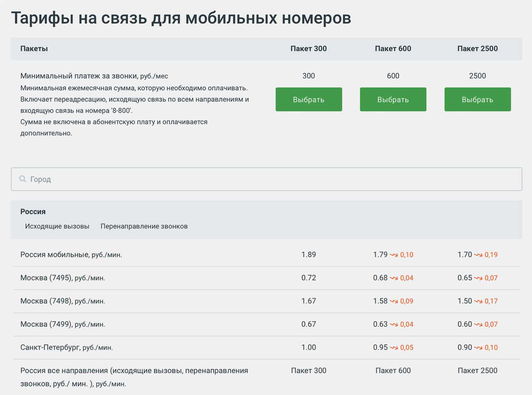The width and height of the screenshot is (532, 395).
Task: Click the discount arrow beside 0.90 for Санкт-Петербург
Action: [x=478, y=348]
